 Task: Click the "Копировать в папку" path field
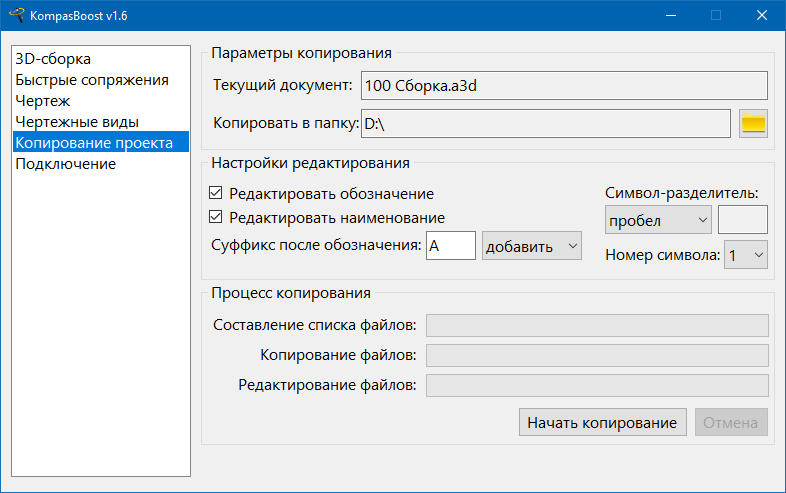coord(545,123)
